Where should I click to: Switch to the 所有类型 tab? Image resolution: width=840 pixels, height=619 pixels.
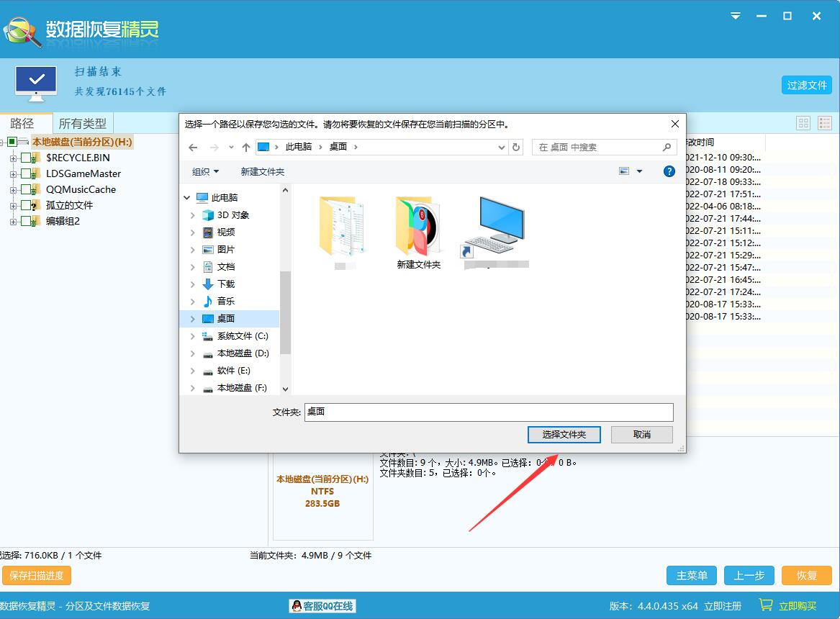coord(82,124)
